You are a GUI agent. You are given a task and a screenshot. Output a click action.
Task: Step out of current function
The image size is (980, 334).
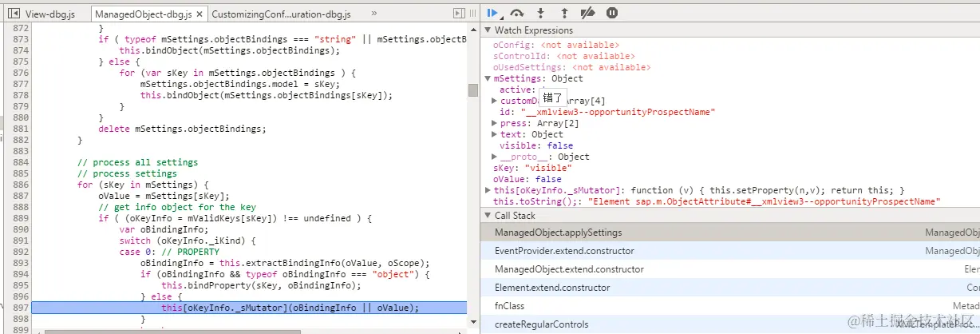click(564, 13)
